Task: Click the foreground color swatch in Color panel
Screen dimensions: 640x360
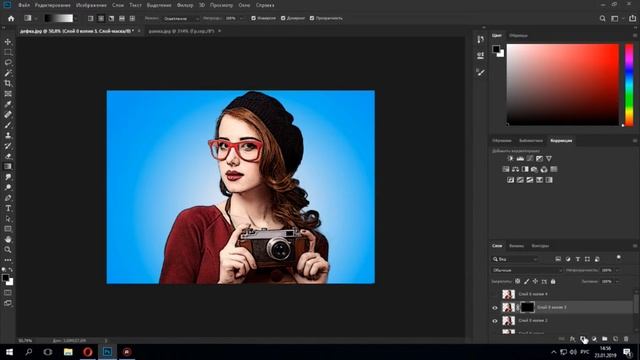Action: pos(496,49)
